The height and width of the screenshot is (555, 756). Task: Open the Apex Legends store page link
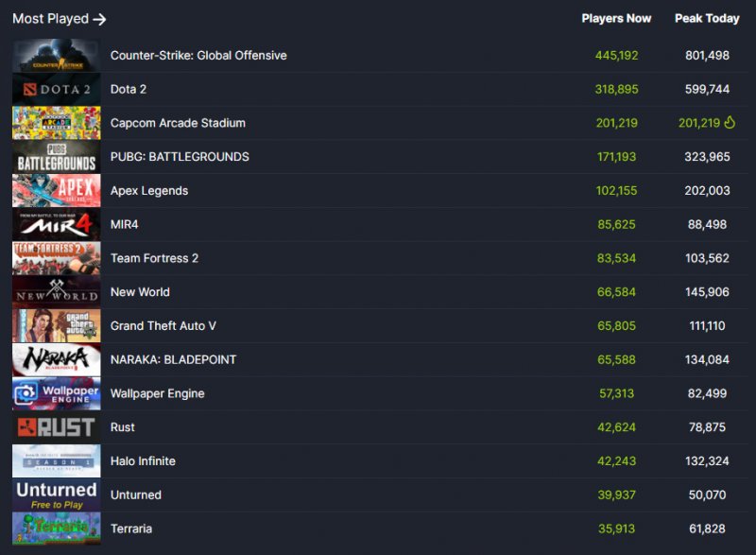(148, 190)
